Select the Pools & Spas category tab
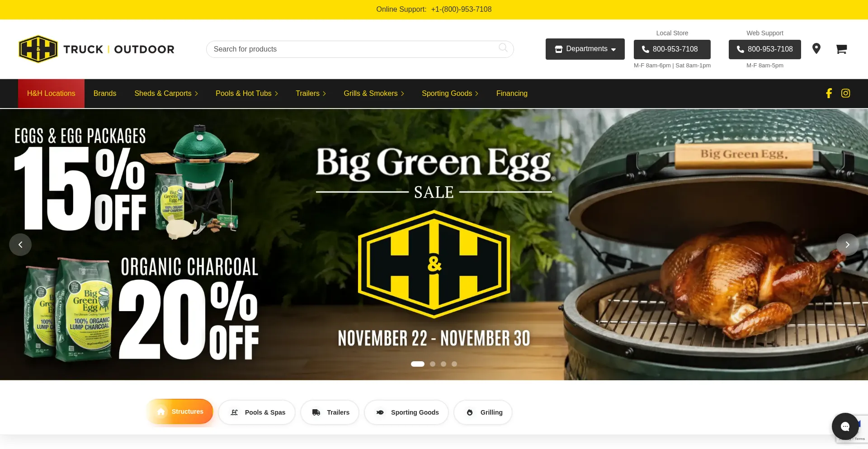868x449 pixels. point(257,412)
